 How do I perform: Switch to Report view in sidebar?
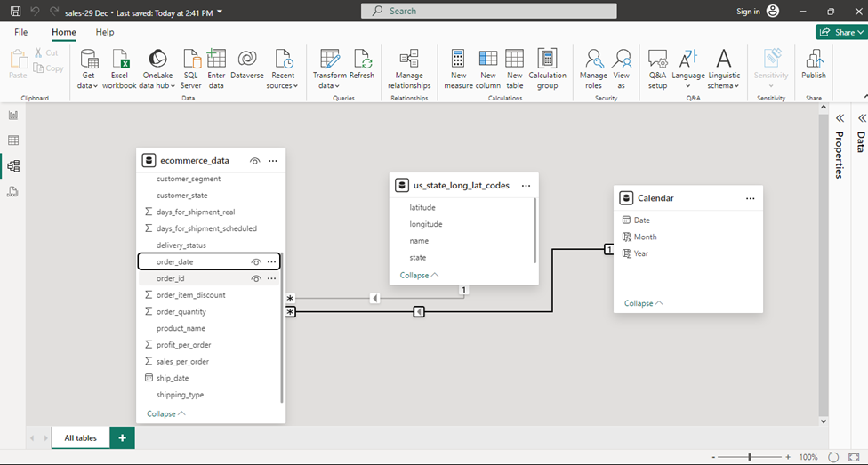13,116
